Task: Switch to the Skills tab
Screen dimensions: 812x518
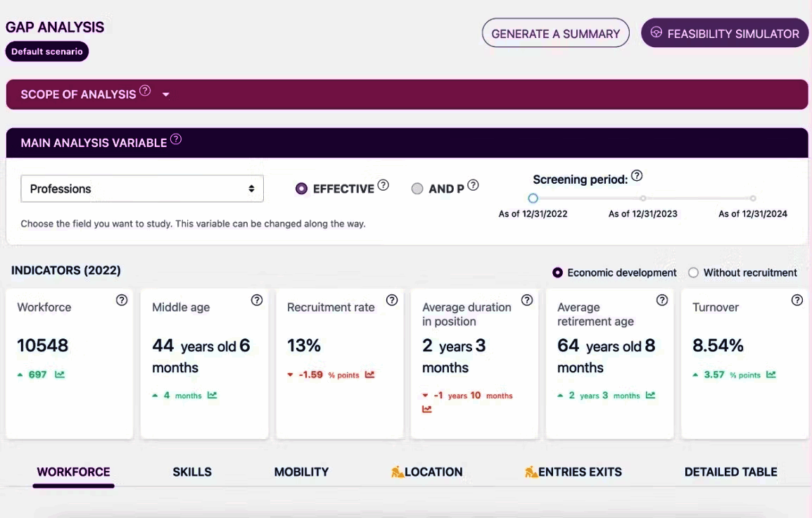Action: [192, 472]
